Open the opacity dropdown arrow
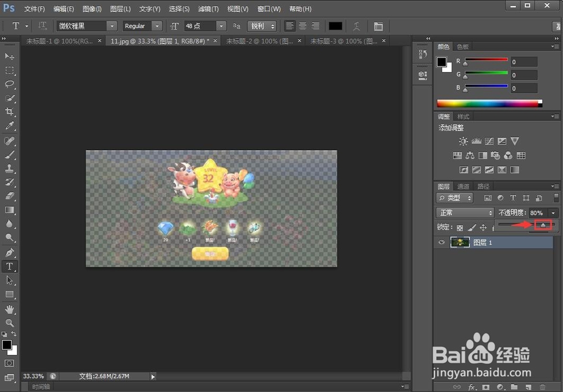Screen dimensions: 563x392 [x=553, y=213]
